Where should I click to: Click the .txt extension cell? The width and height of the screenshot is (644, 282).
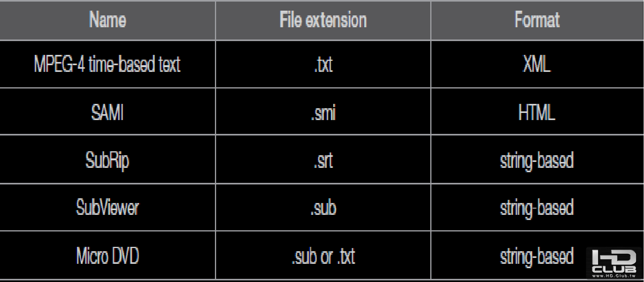point(323,64)
